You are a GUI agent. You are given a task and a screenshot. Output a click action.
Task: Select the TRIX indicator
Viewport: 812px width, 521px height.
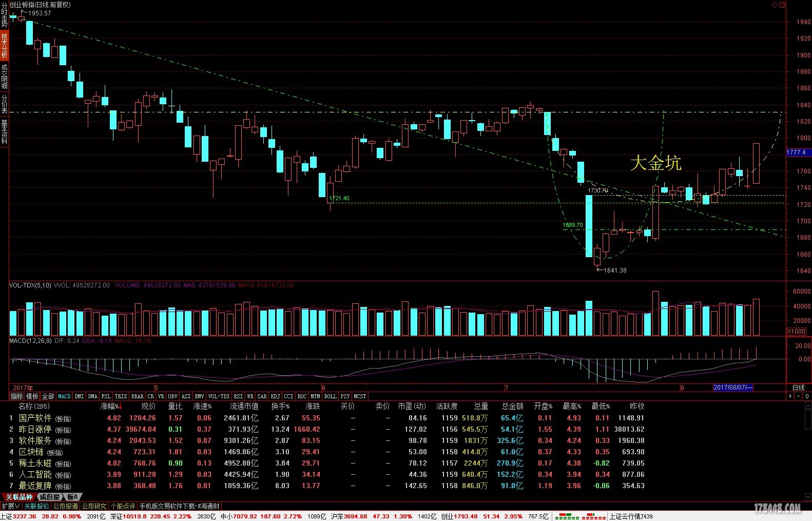[121, 396]
